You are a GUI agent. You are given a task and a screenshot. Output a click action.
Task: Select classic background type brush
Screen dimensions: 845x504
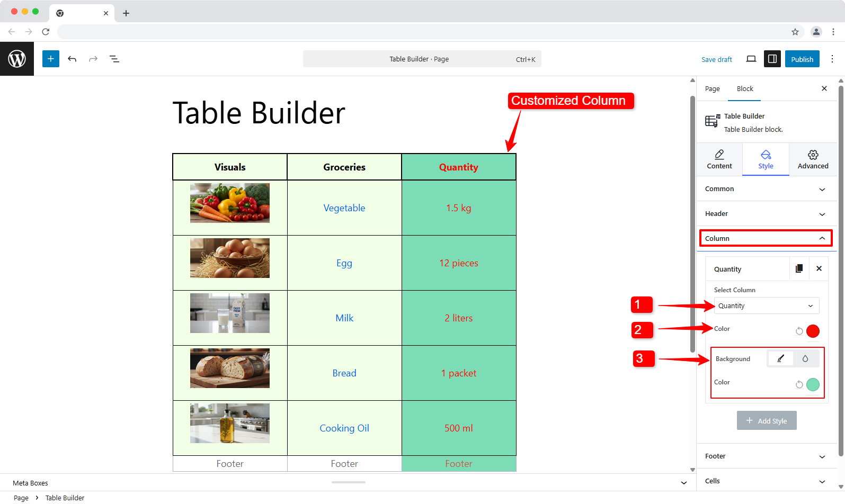pos(780,359)
